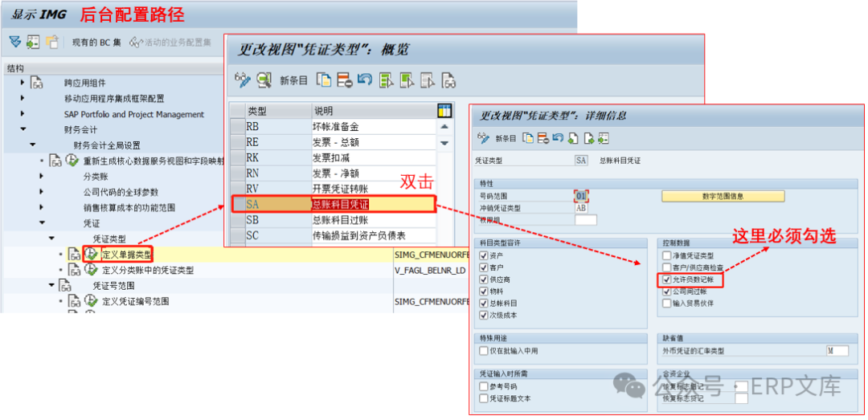Click the delete row icon in overview toolbar

345,80
